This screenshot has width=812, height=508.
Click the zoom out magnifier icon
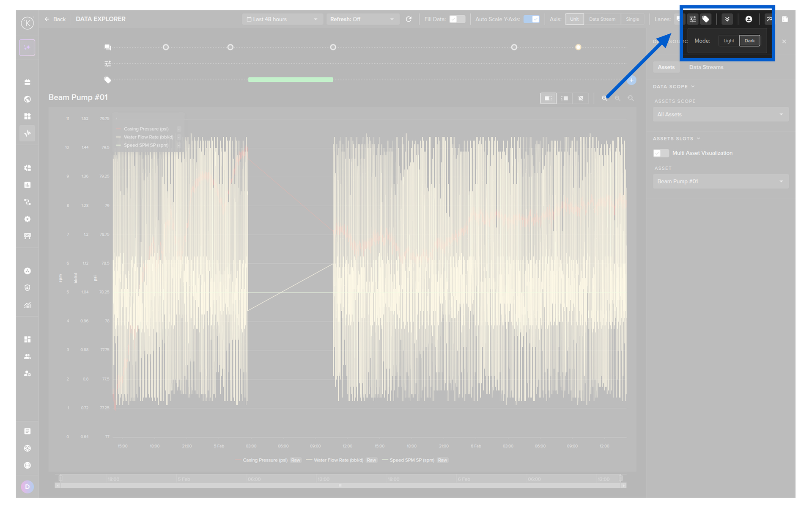tap(617, 98)
